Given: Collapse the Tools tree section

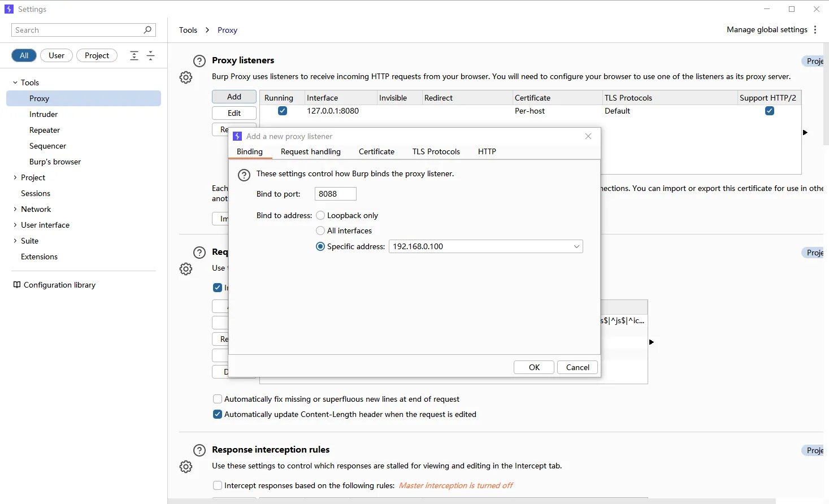Looking at the screenshot, I should click(15, 82).
